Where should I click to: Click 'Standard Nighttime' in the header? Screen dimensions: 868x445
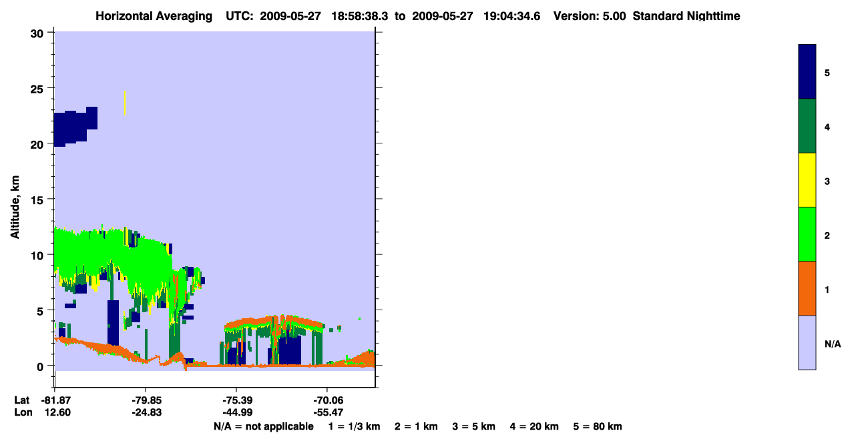pyautogui.click(x=686, y=16)
